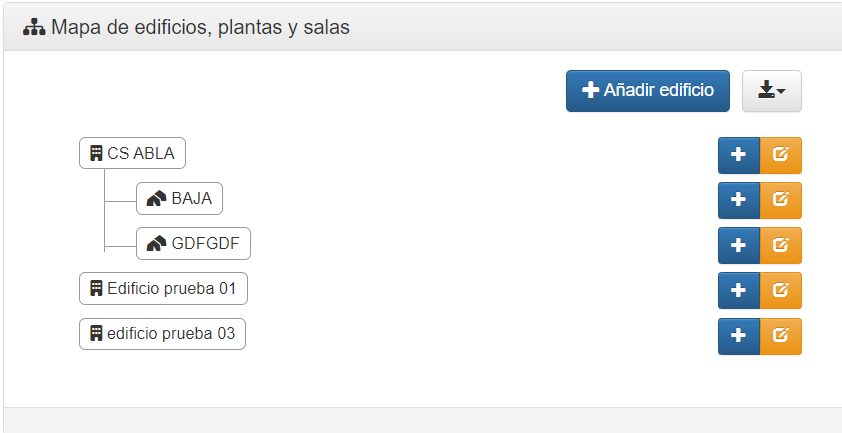Image resolution: width=842 pixels, height=433 pixels.
Task: Edit CS ABLA with orange pencil icon
Action: click(781, 155)
